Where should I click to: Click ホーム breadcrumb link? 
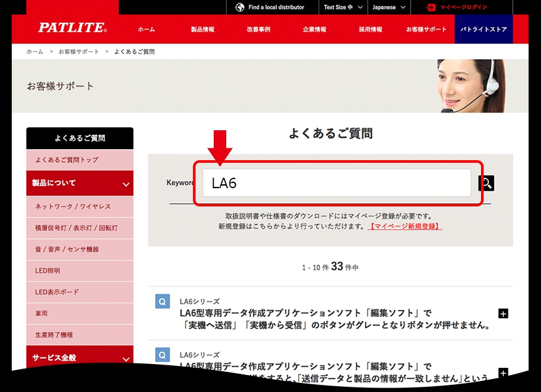click(x=35, y=51)
